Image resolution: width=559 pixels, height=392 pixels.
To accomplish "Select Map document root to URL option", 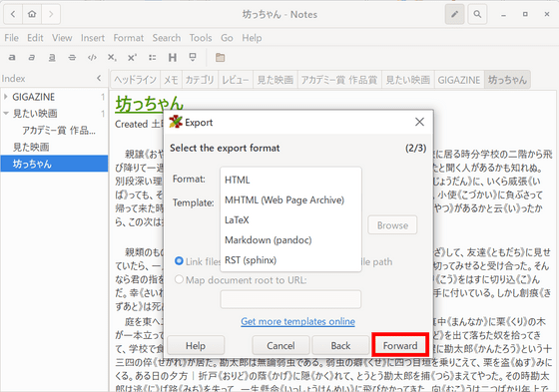I will 179,279.
